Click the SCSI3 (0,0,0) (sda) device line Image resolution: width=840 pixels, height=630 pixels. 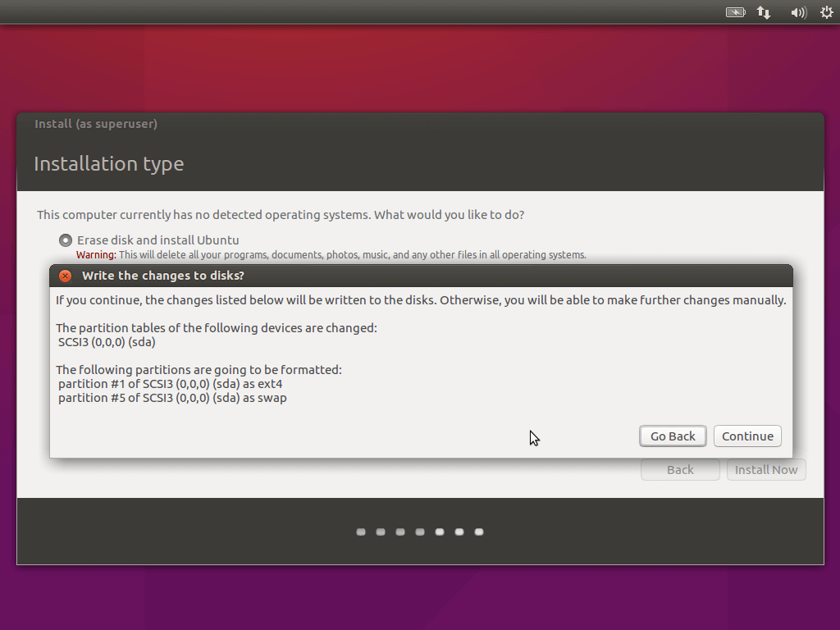(x=107, y=342)
